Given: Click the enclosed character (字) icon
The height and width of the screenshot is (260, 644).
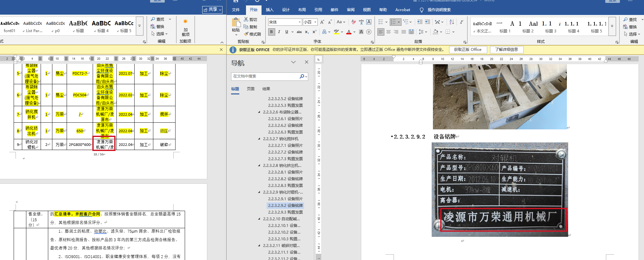Looking at the screenshot, I should [368, 32].
